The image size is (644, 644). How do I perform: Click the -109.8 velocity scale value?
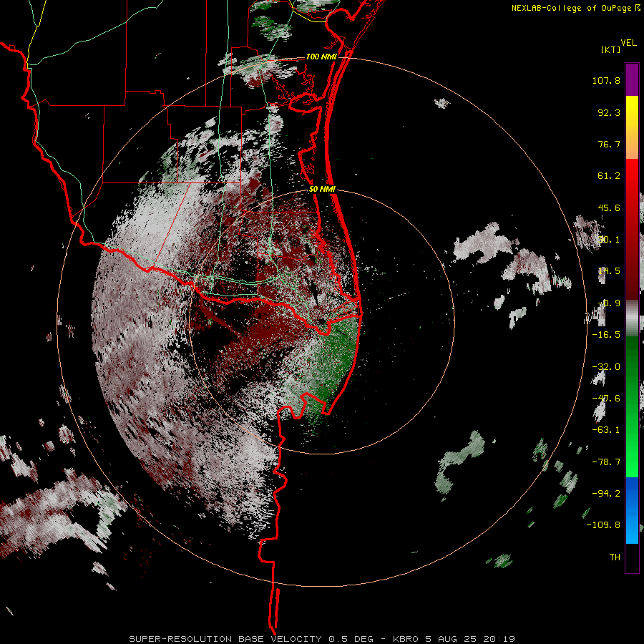point(603,525)
